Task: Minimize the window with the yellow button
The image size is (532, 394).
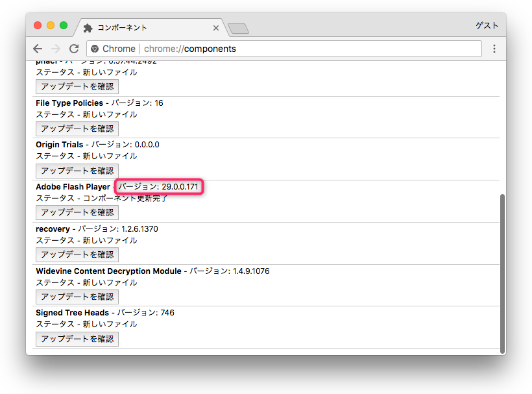Action: [x=51, y=25]
